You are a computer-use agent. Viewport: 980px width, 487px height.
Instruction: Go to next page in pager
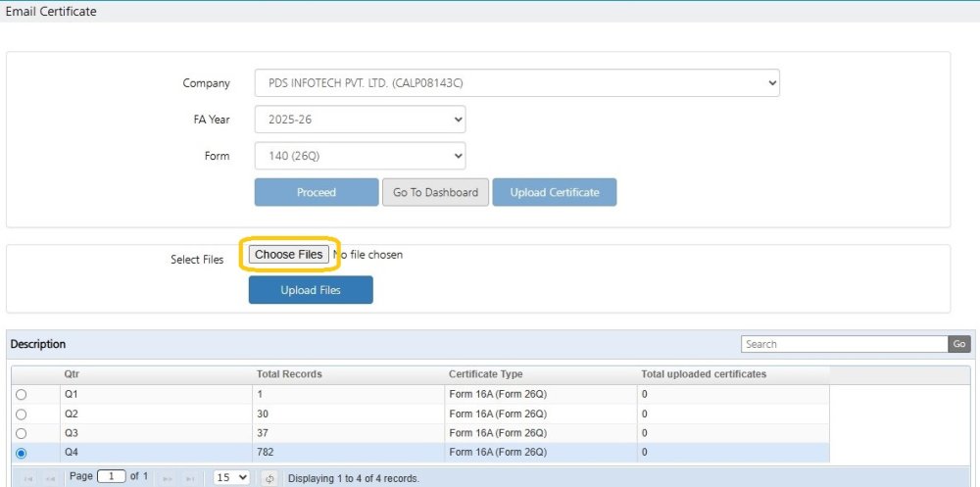point(167,479)
